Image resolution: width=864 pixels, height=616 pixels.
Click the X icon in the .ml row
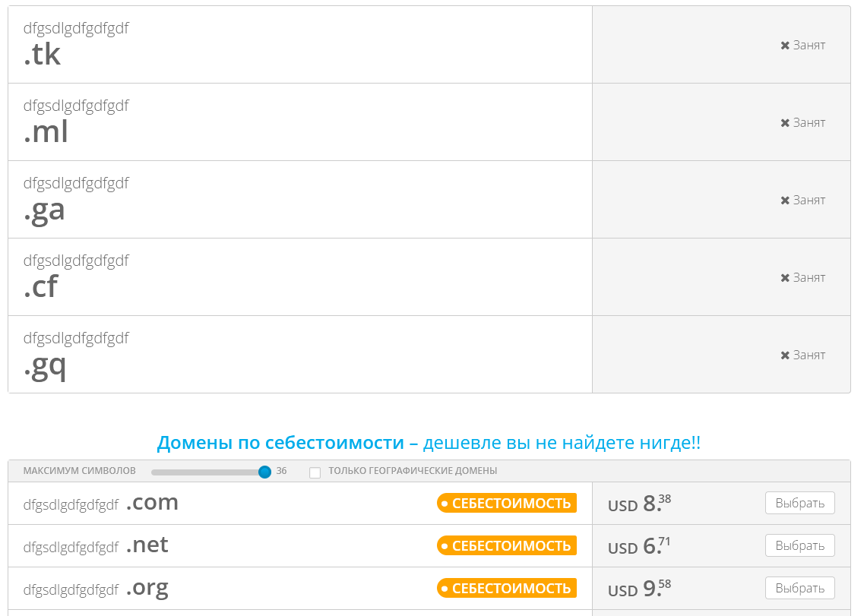pos(785,123)
